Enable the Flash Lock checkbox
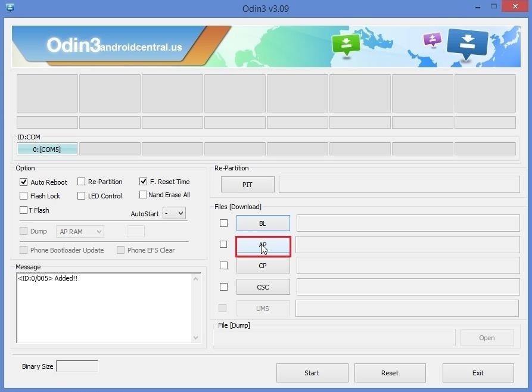Screen dimensions: 532x392 pos(23,196)
